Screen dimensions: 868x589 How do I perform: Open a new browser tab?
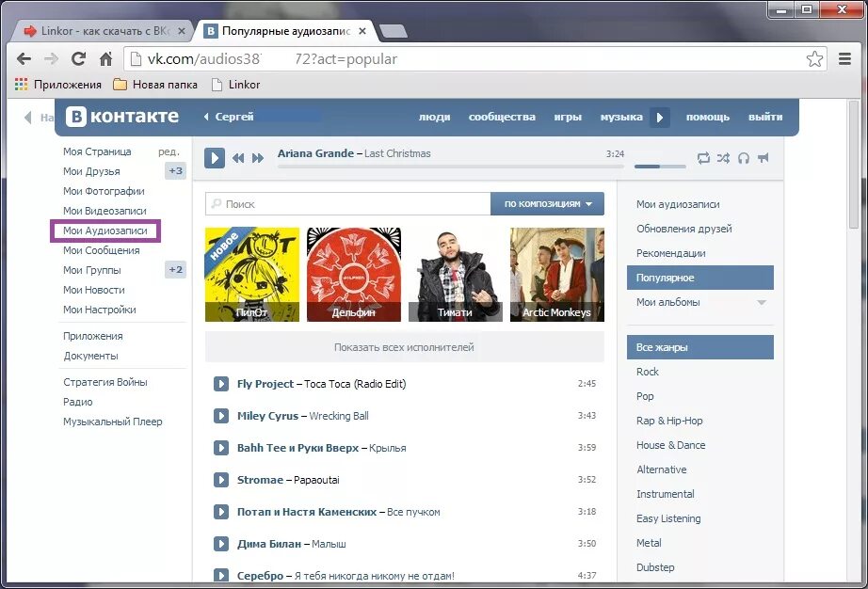pyautogui.click(x=394, y=32)
